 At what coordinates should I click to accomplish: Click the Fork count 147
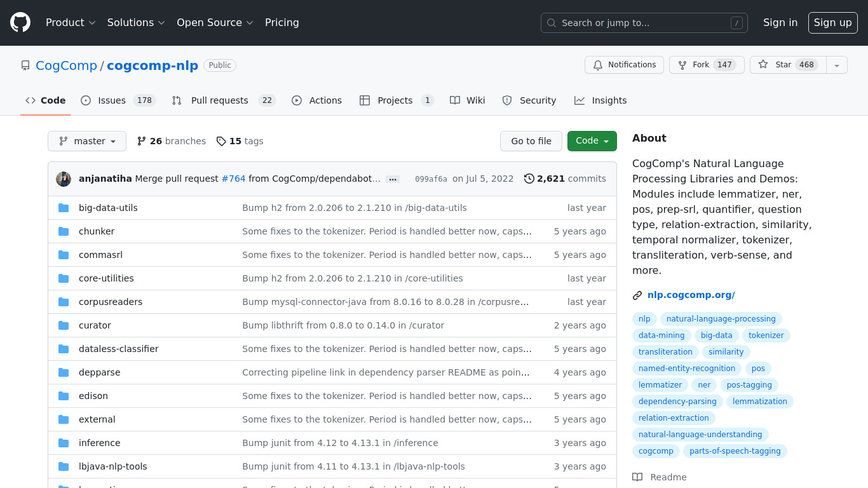[x=724, y=65]
